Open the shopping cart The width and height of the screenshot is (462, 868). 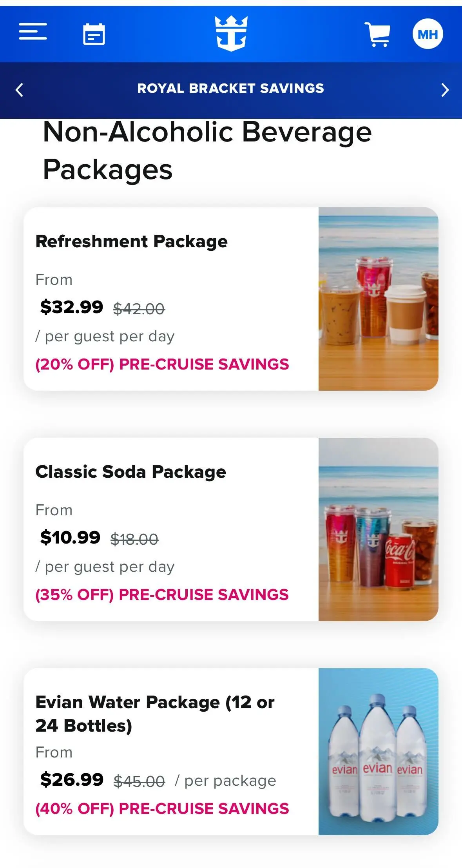point(377,34)
